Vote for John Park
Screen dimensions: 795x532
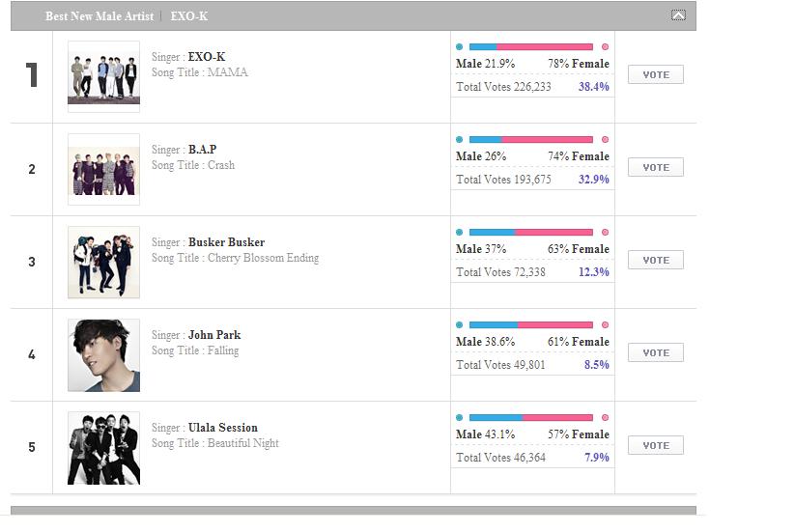click(656, 352)
